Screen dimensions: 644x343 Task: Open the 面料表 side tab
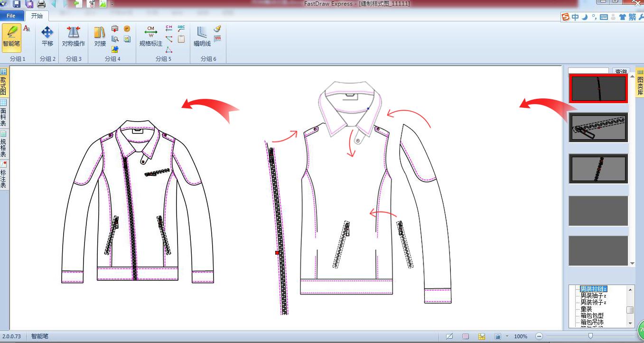3,113
